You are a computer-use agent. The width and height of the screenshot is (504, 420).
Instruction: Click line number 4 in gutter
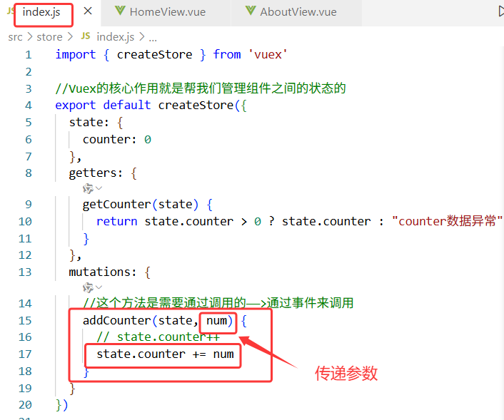point(29,106)
